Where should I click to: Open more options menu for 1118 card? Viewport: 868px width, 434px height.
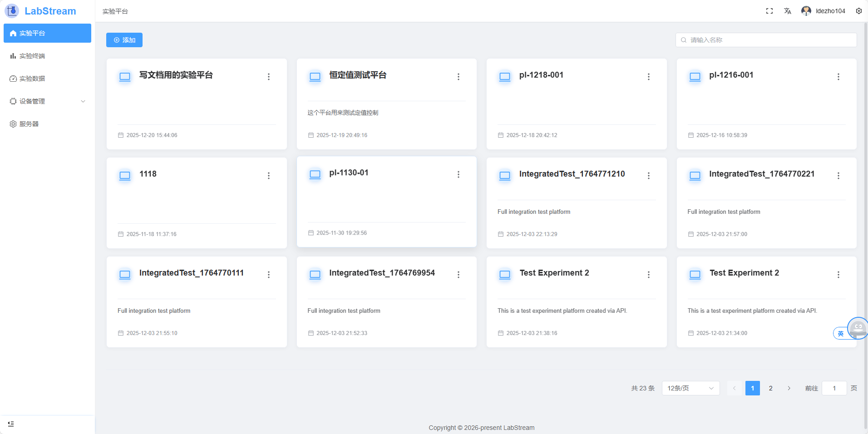(268, 176)
